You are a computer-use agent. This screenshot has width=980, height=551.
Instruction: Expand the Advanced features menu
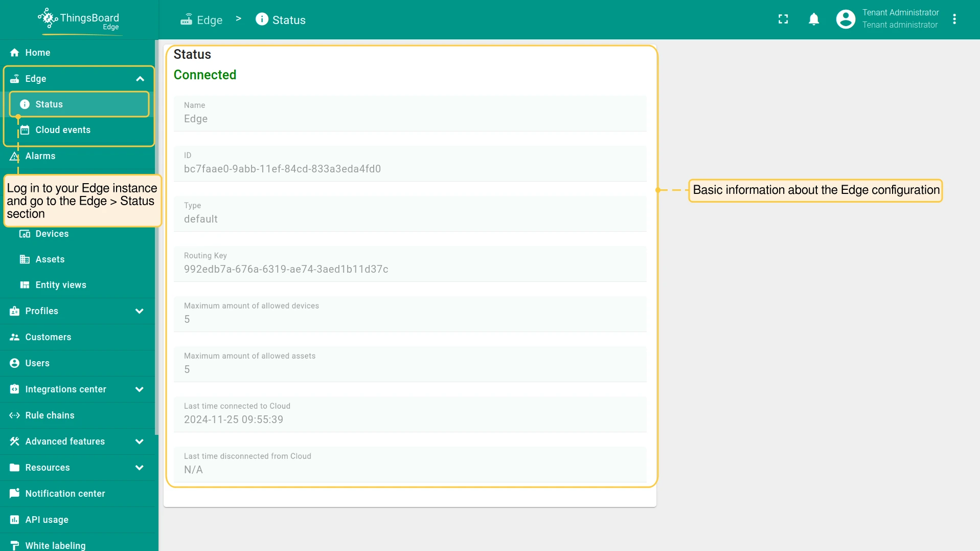point(139,442)
